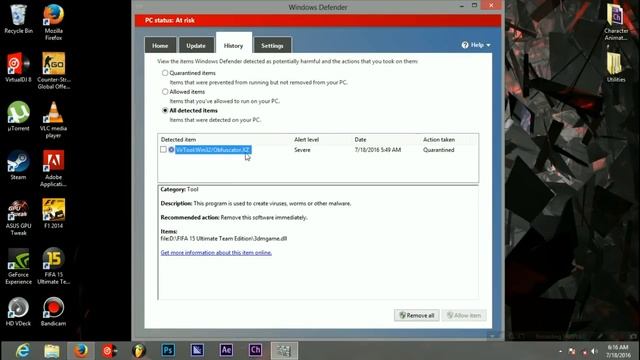Open After Effects from the taskbar
Viewport: 640px width, 360px height.
pos(226,350)
